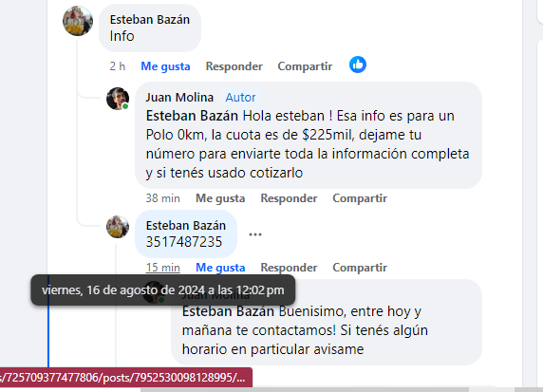Click the horizontal scrollbar at the bottom
Screen dimensions: 543x392
pyautogui.click(x=305, y=389)
